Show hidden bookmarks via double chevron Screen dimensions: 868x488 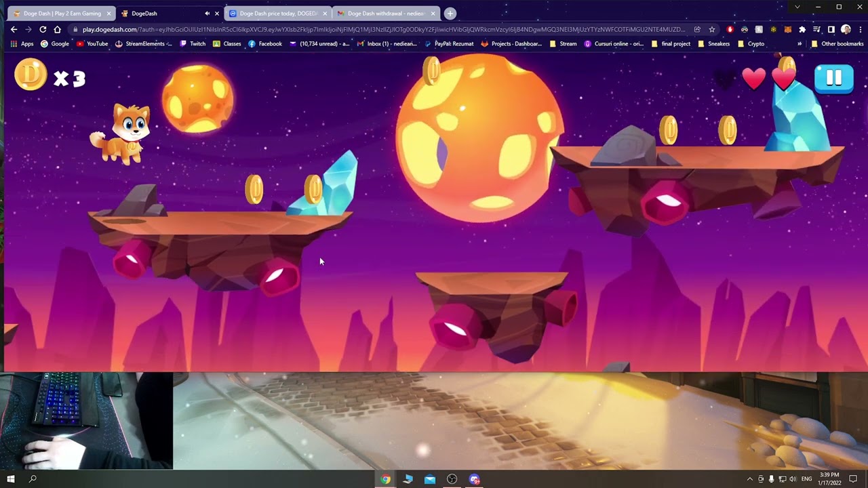pyautogui.click(x=800, y=43)
